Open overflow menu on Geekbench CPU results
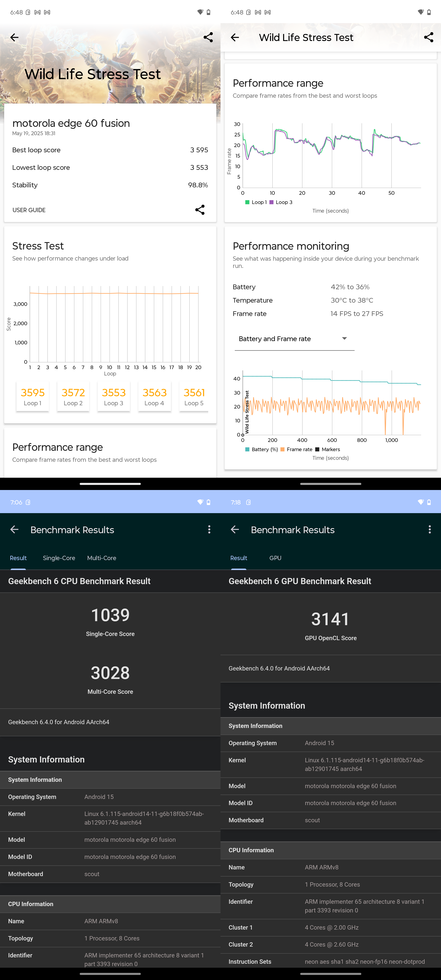Image resolution: width=441 pixels, height=980 pixels. (209, 529)
